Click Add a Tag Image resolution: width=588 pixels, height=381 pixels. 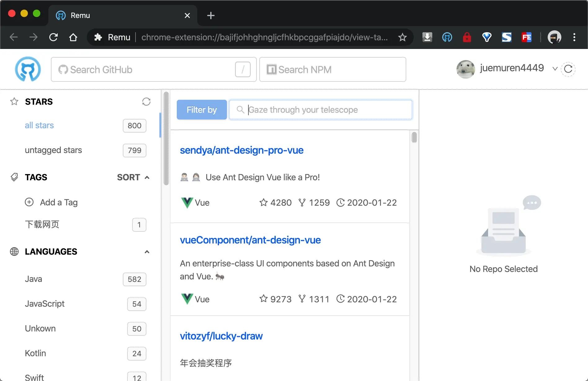pos(59,202)
